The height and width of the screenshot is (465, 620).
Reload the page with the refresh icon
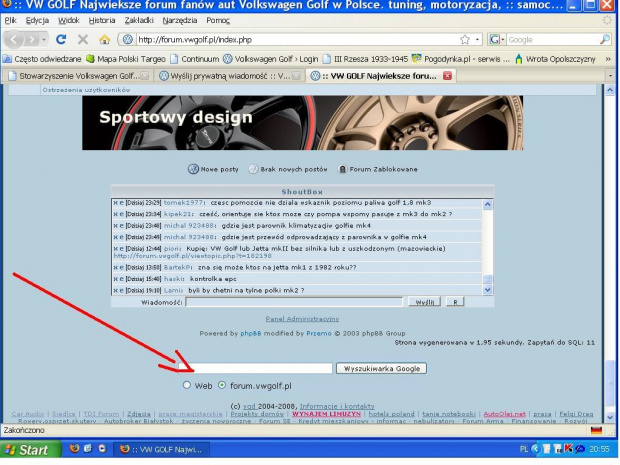pyautogui.click(x=61, y=39)
